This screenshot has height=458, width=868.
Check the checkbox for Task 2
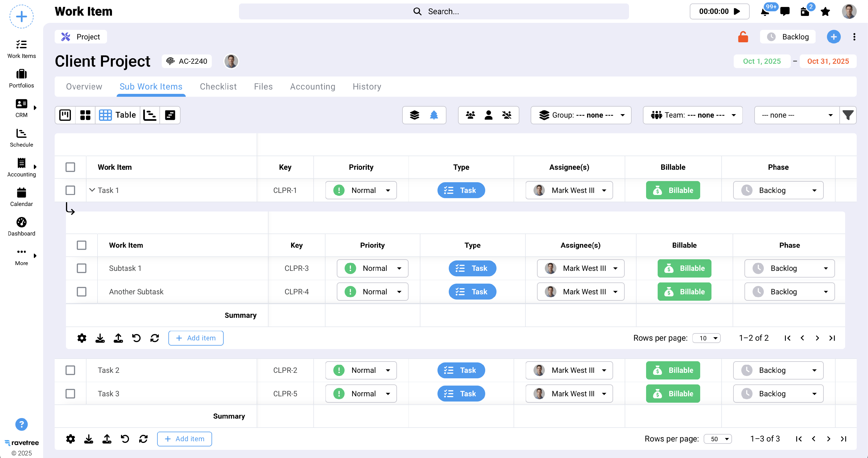click(70, 370)
